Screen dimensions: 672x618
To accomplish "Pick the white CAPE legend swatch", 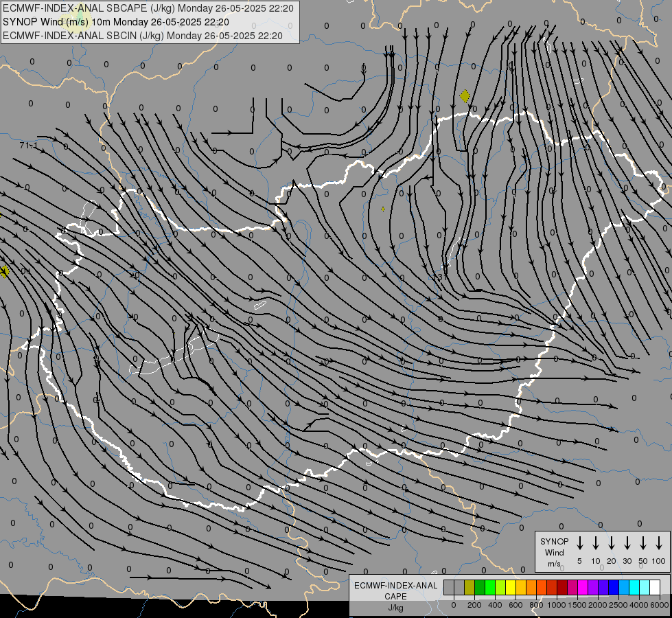I will coord(656,587).
